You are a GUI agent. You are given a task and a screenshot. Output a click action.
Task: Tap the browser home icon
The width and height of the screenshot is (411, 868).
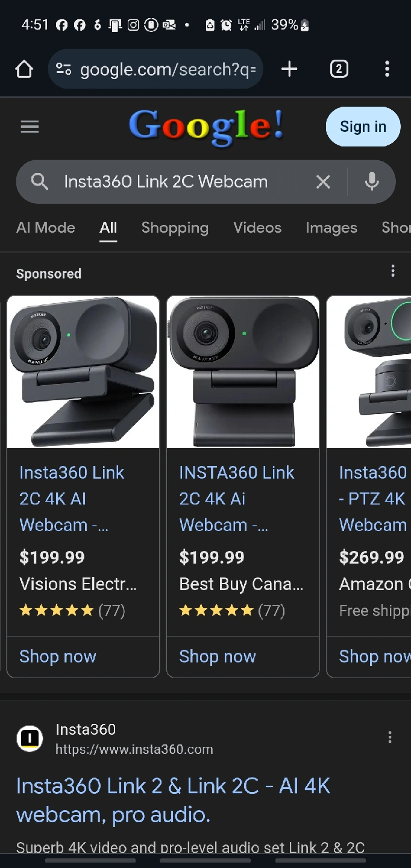[24, 69]
